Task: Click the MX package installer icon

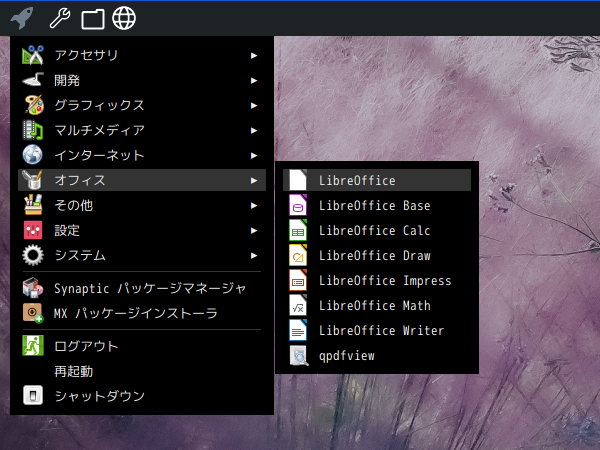Action: tap(33, 313)
